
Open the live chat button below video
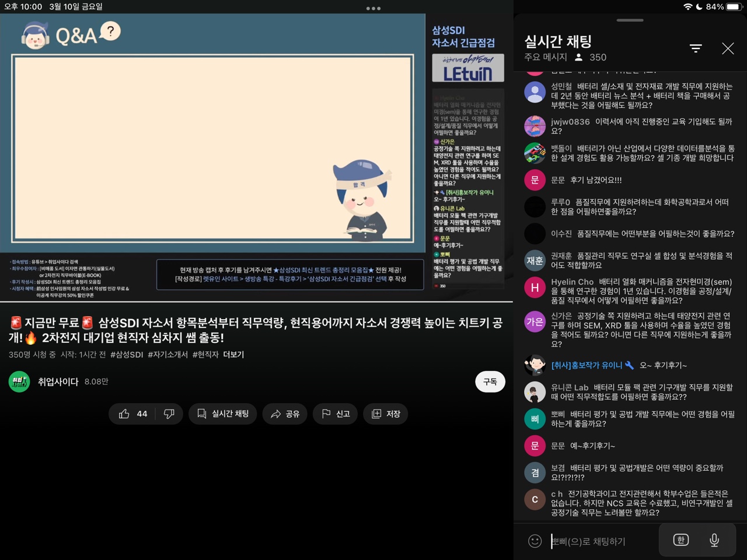click(x=222, y=414)
